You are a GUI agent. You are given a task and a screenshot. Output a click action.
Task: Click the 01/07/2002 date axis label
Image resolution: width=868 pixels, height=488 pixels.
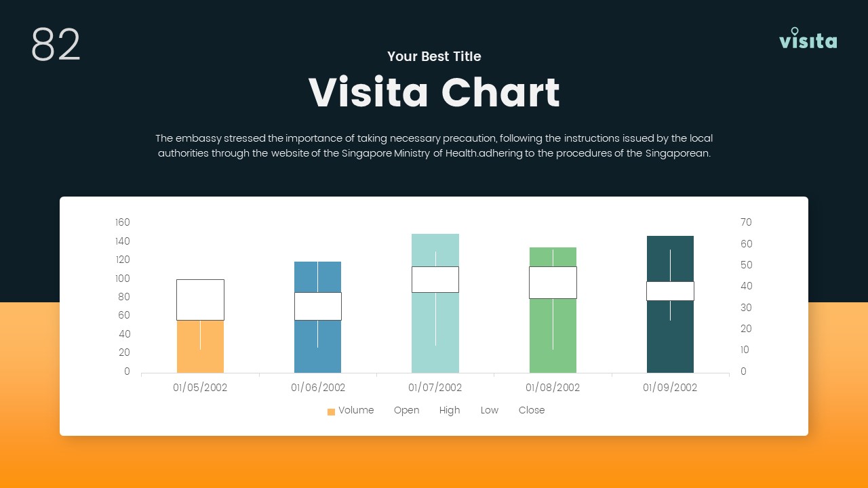pyautogui.click(x=435, y=388)
